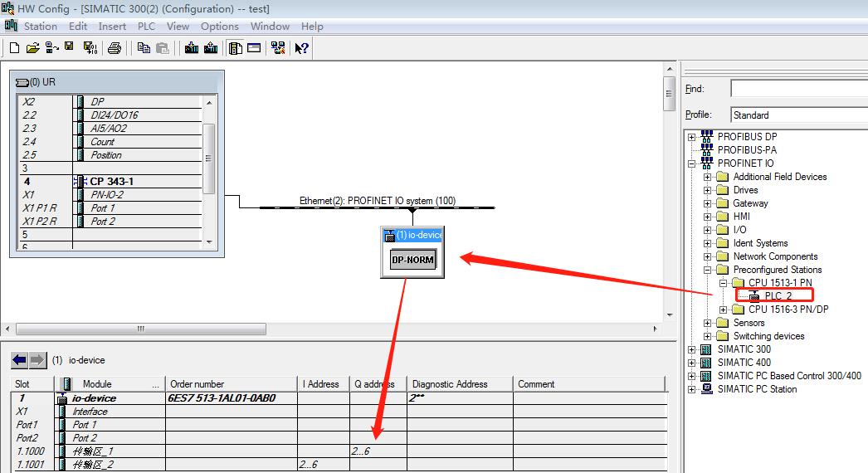Select the Interface row in io-device table

click(339, 412)
